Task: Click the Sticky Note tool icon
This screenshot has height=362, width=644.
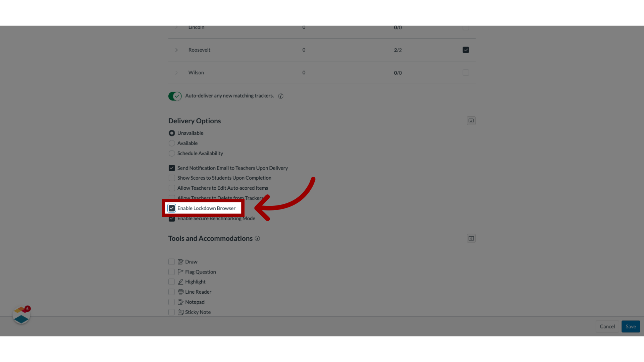Action: click(180, 312)
